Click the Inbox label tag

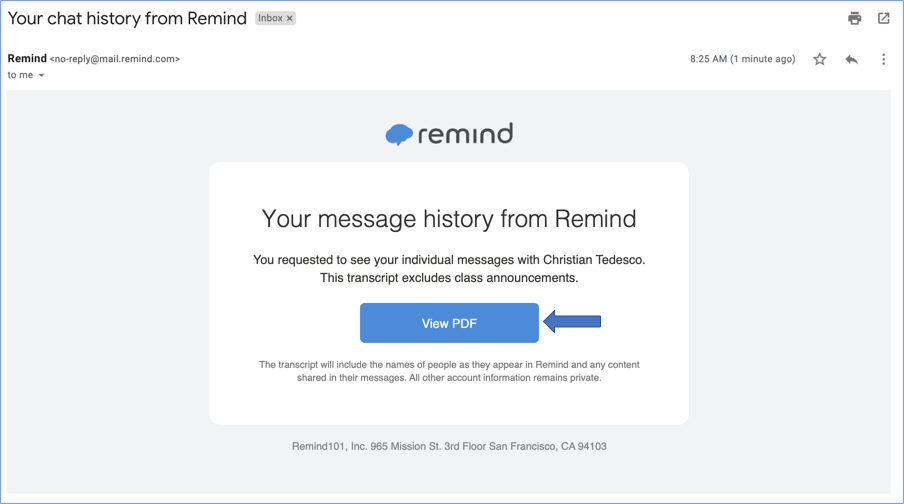point(270,18)
